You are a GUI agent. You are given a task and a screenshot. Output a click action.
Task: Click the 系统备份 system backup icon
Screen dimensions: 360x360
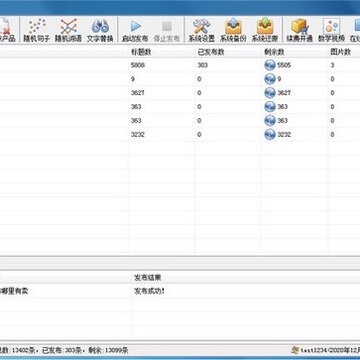pyautogui.click(x=233, y=30)
